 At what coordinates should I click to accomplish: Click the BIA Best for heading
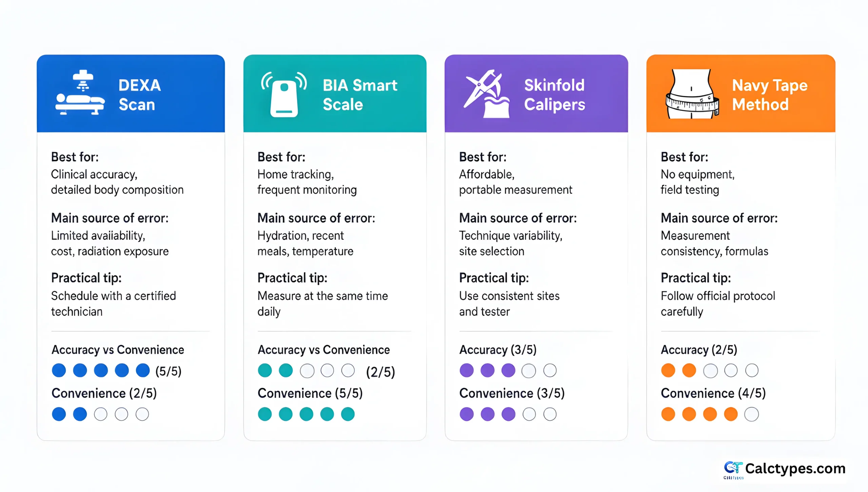[x=281, y=157]
